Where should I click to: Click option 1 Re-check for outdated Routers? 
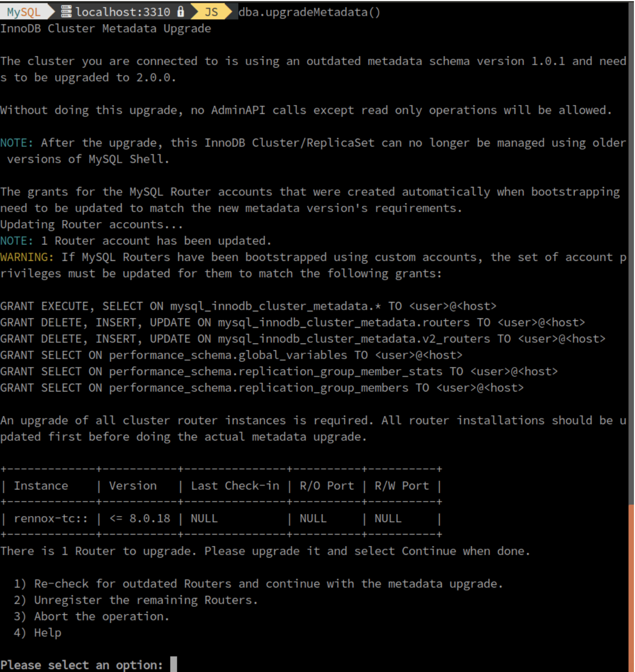[x=258, y=584]
